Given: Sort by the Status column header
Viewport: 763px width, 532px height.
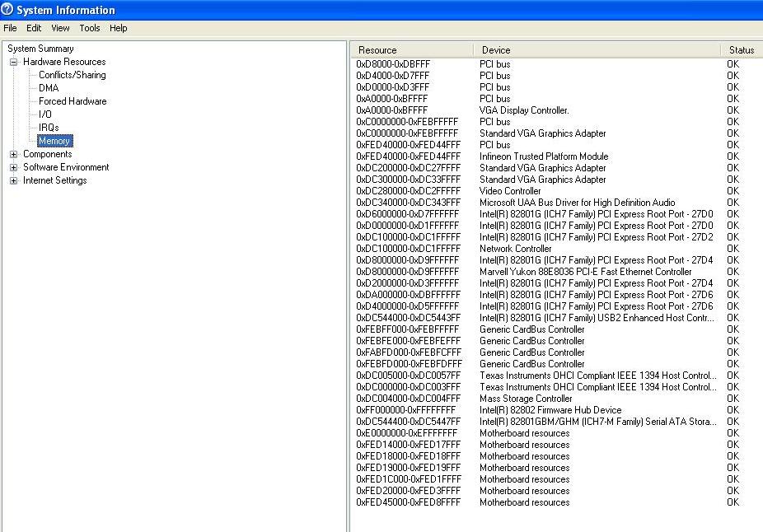Looking at the screenshot, I should click(742, 50).
